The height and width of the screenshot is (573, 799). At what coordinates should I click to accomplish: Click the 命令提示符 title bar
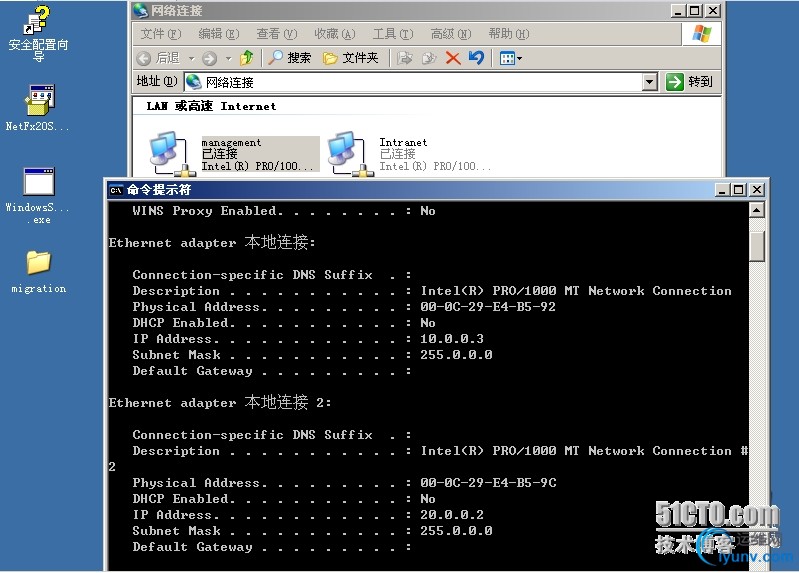(436, 190)
